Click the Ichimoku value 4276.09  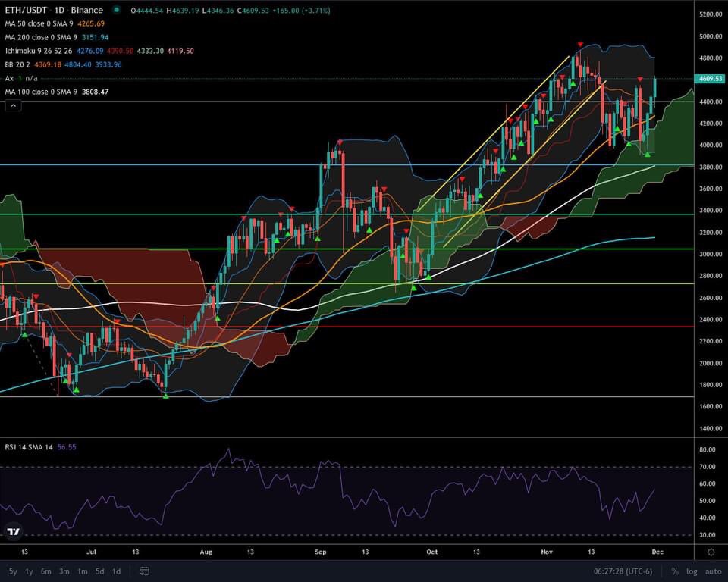coord(90,51)
